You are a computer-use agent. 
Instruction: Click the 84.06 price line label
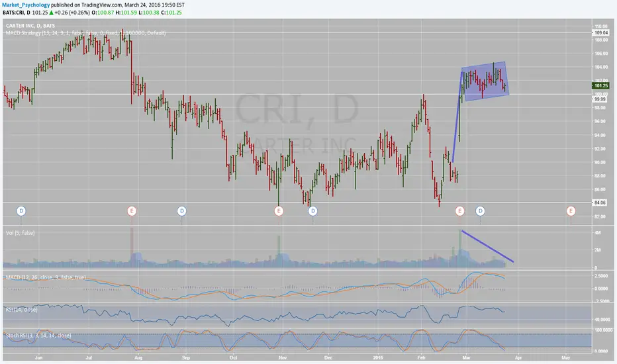point(600,203)
